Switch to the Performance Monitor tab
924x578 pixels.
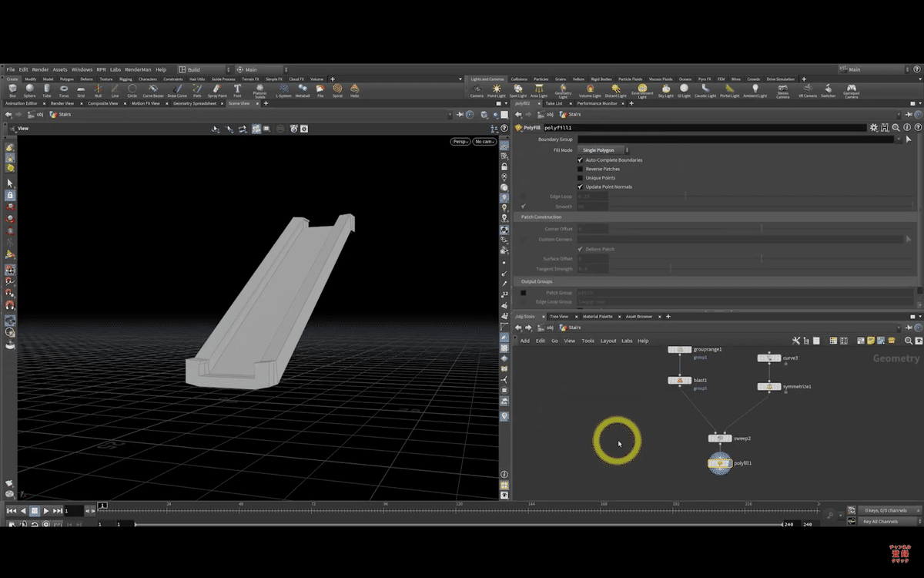(598, 103)
